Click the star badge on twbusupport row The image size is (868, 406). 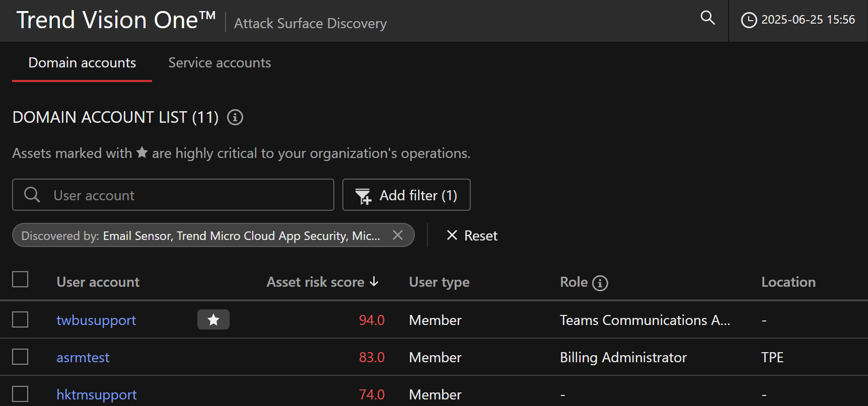pos(213,320)
